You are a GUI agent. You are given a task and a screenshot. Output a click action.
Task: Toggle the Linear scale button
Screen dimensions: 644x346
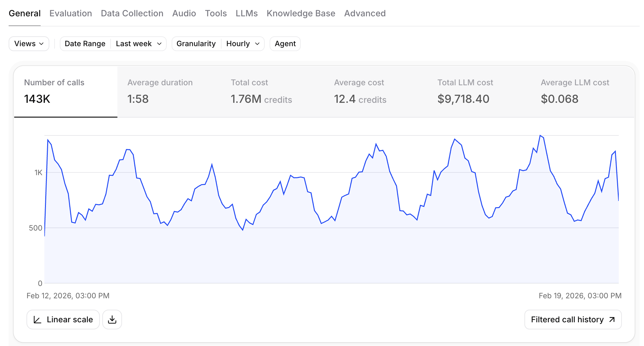pos(63,320)
